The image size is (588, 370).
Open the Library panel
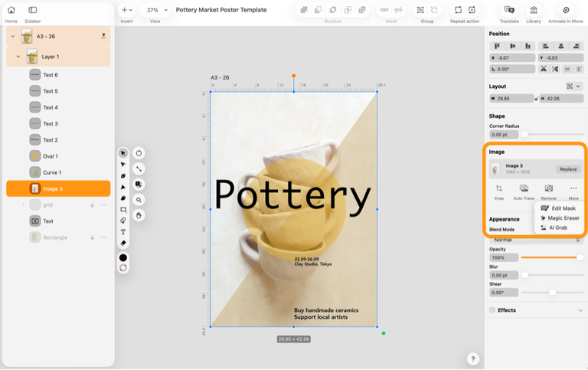[534, 11]
